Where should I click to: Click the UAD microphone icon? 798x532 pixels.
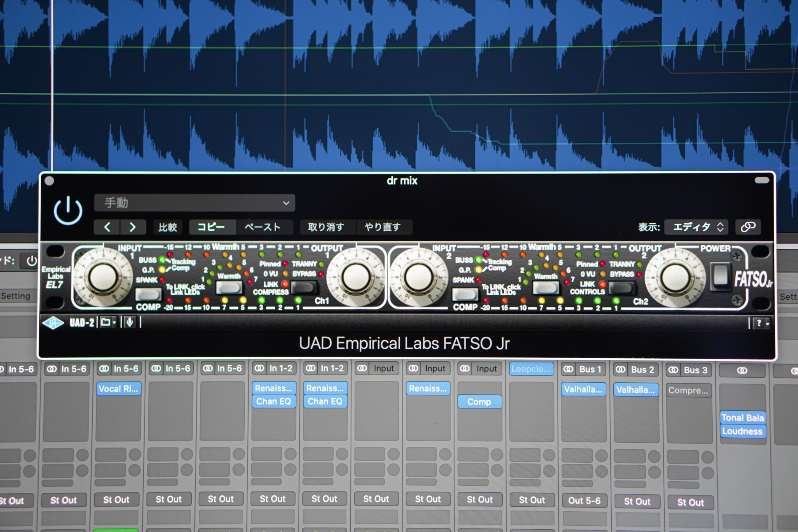[129, 322]
